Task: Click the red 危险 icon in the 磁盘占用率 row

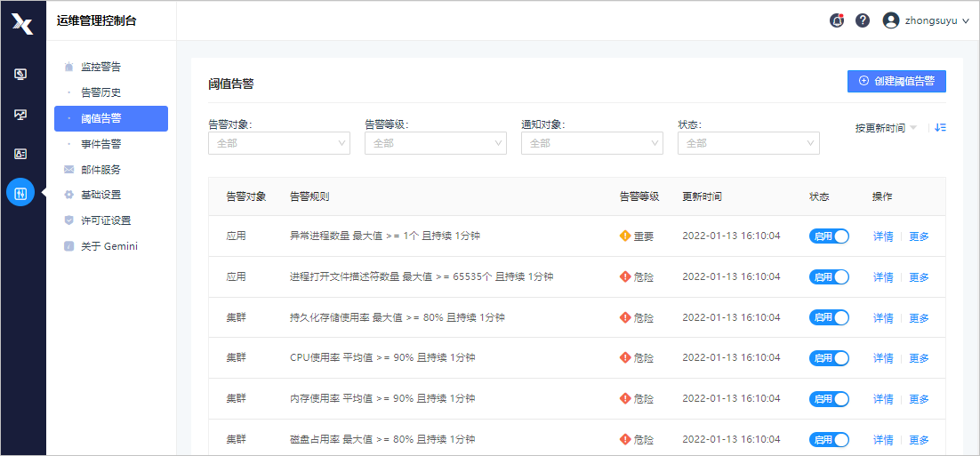Action: [x=625, y=439]
